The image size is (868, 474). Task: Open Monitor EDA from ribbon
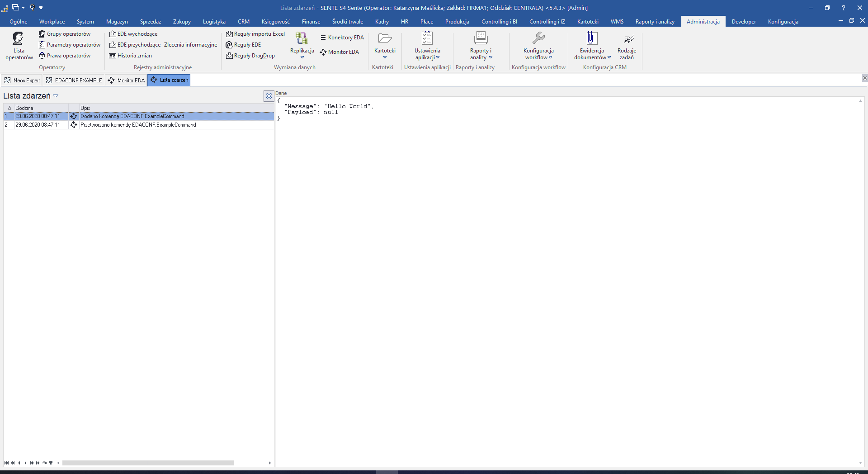point(340,52)
